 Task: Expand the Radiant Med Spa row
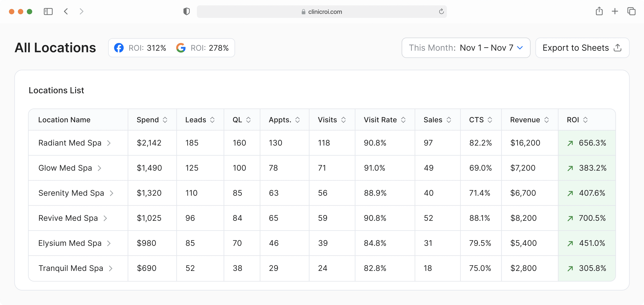point(109,143)
